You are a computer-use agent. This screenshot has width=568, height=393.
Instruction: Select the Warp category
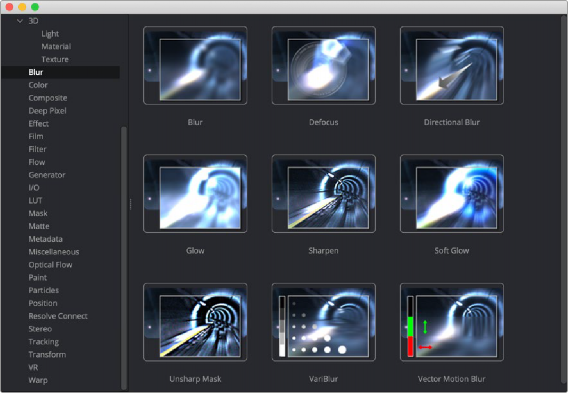click(38, 380)
